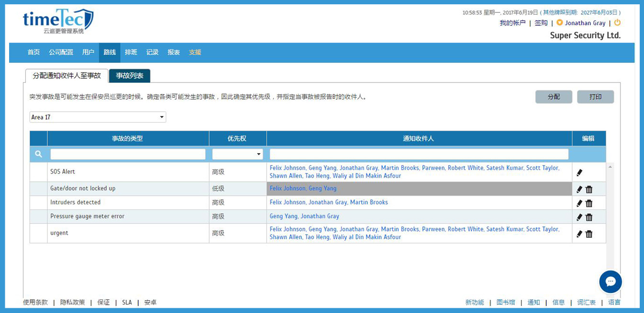Click the 通知收件人 filter input field
This screenshot has height=313, width=644.
tap(419, 154)
